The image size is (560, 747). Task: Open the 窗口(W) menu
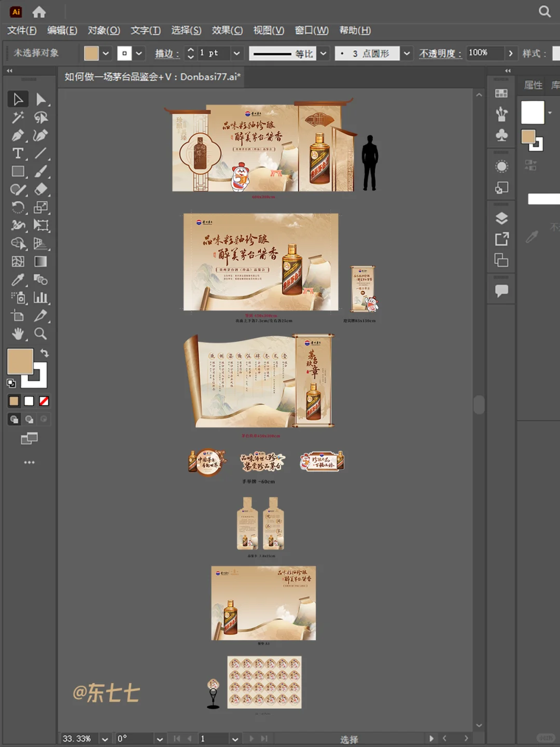[x=312, y=31]
